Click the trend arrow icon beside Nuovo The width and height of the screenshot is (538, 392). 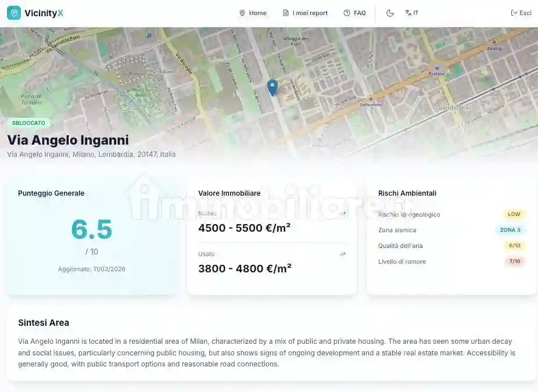[343, 214]
